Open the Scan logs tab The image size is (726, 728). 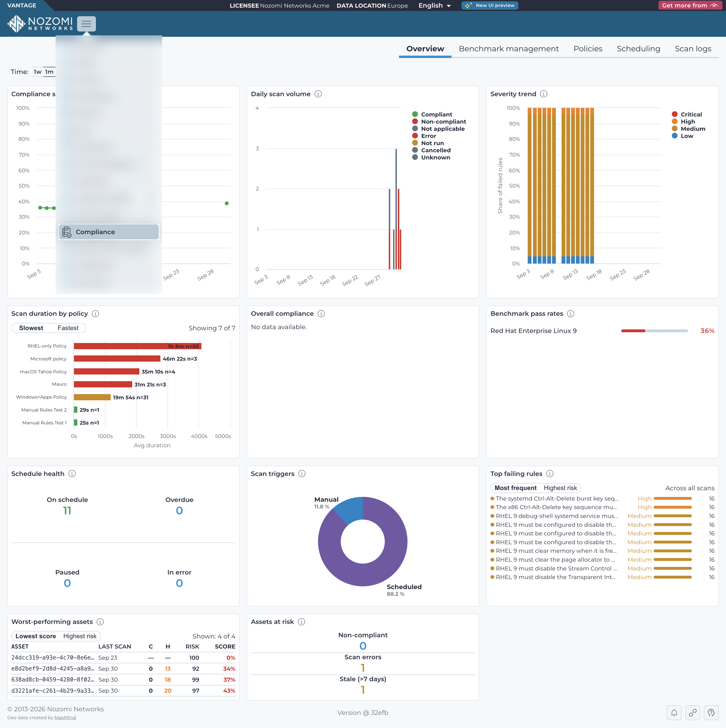(693, 49)
